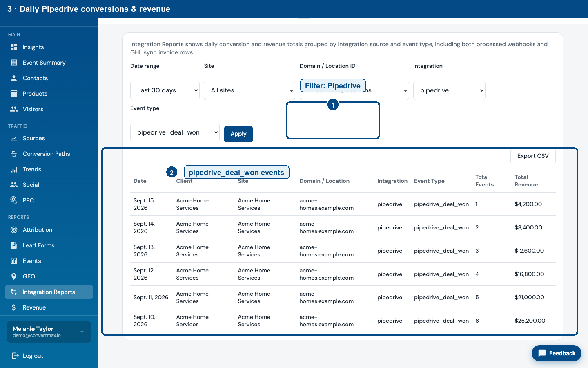This screenshot has width=588, height=368.
Task: Apply the selected filters
Action: [238, 134]
